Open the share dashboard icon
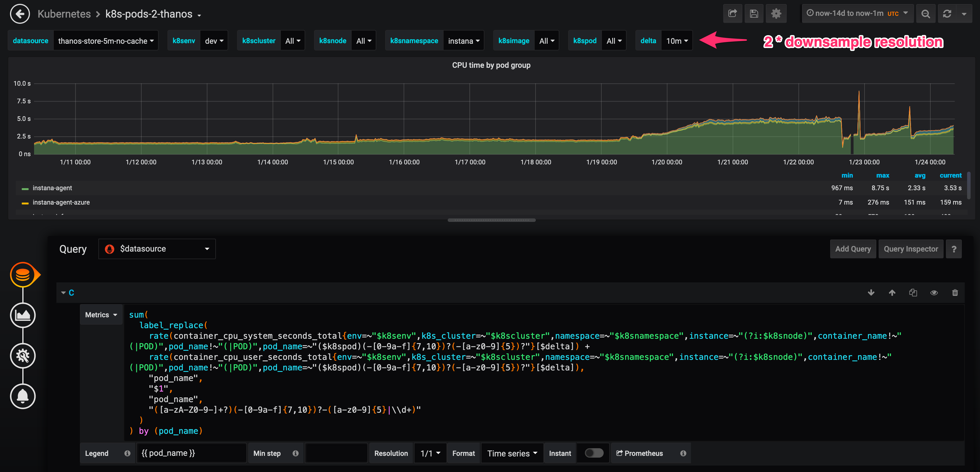Viewport: 980px width, 472px height. click(732, 13)
